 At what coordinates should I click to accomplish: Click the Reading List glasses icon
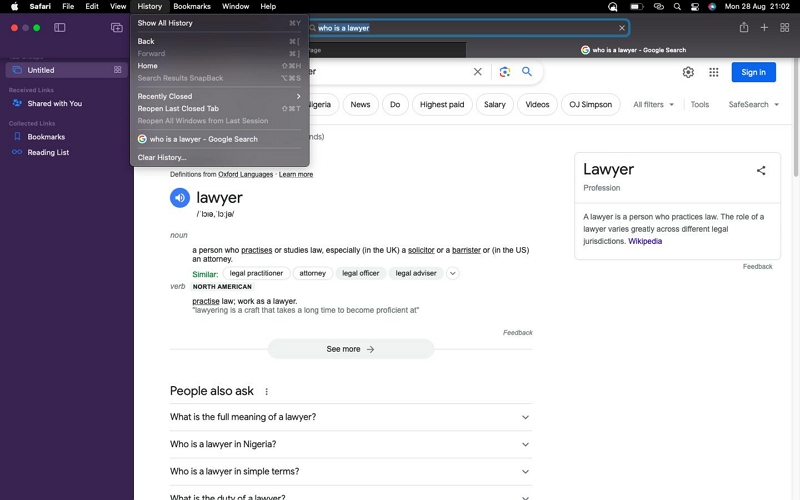[x=17, y=152]
